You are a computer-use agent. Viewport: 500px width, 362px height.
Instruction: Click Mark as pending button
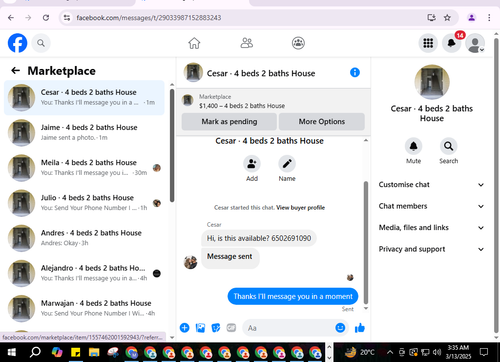coord(229,121)
